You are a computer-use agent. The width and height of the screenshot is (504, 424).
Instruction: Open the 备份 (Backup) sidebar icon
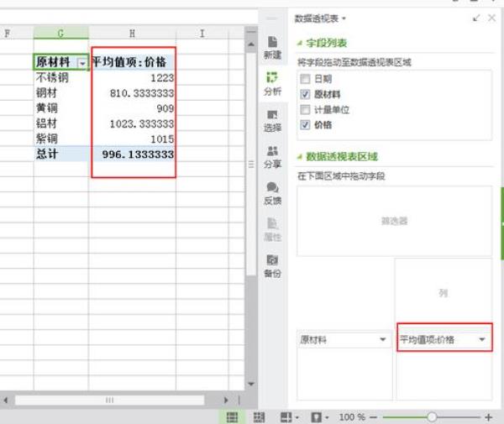[x=272, y=266]
